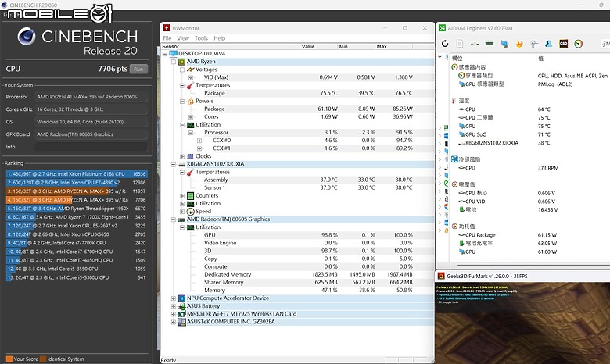610x364 pixels.
Task: Click AIDA64 disk benchmark toolbar icon
Action: pos(475,44)
